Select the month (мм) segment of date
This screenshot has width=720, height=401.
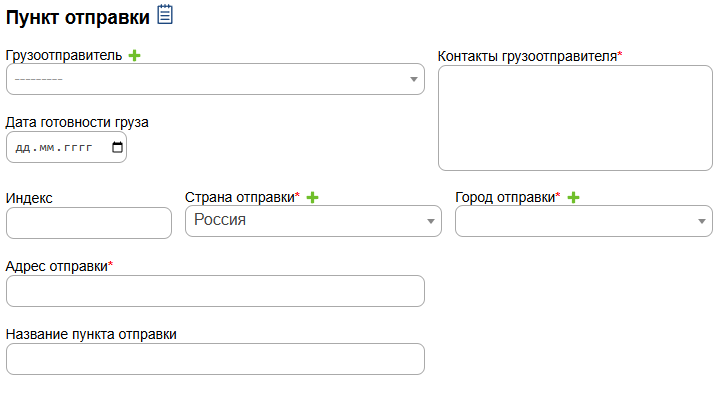click(47, 147)
